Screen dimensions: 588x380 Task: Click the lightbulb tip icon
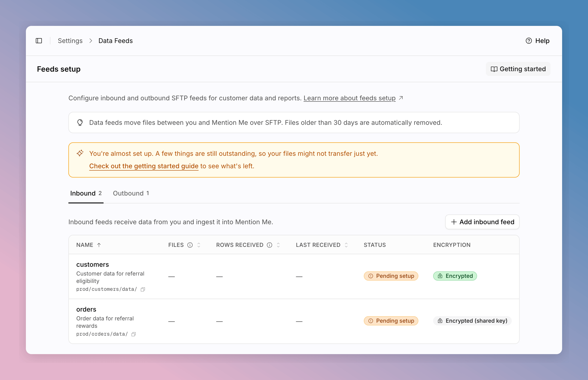click(x=80, y=123)
